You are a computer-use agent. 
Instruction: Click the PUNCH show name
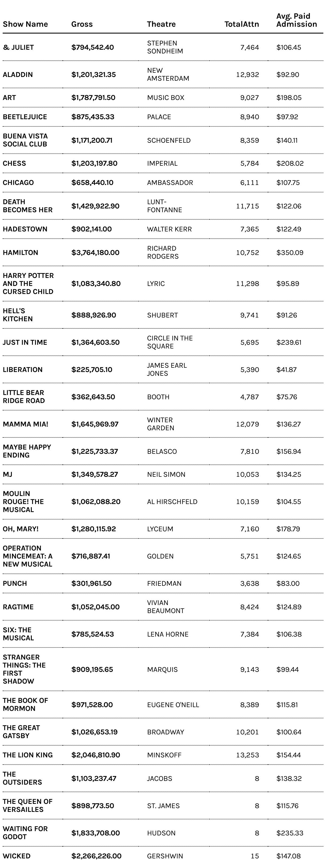tap(15, 584)
